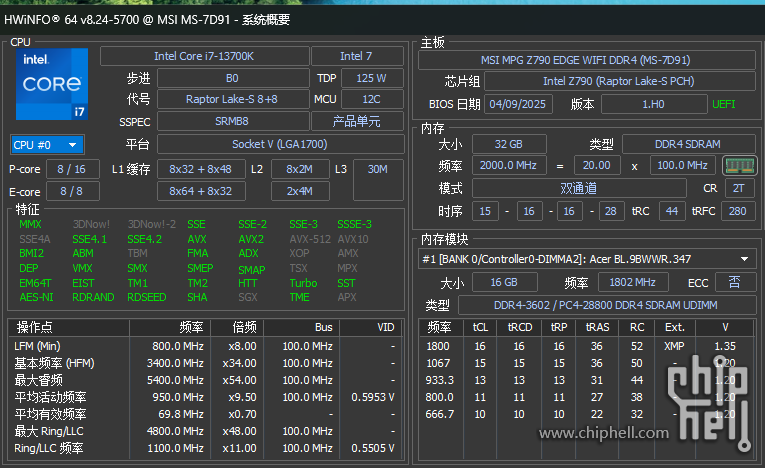Click the Intel Z790 chipset field
This screenshot has height=468, width=765.
pyautogui.click(x=619, y=81)
